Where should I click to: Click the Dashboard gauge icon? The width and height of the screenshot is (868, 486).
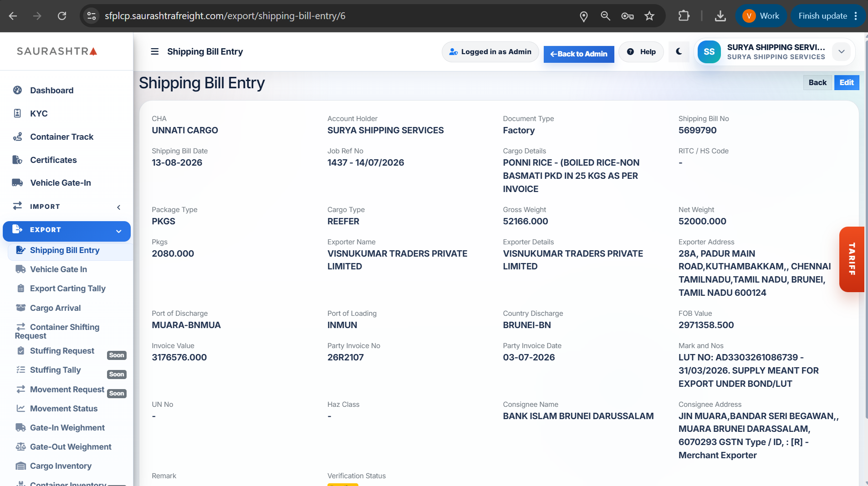click(17, 90)
